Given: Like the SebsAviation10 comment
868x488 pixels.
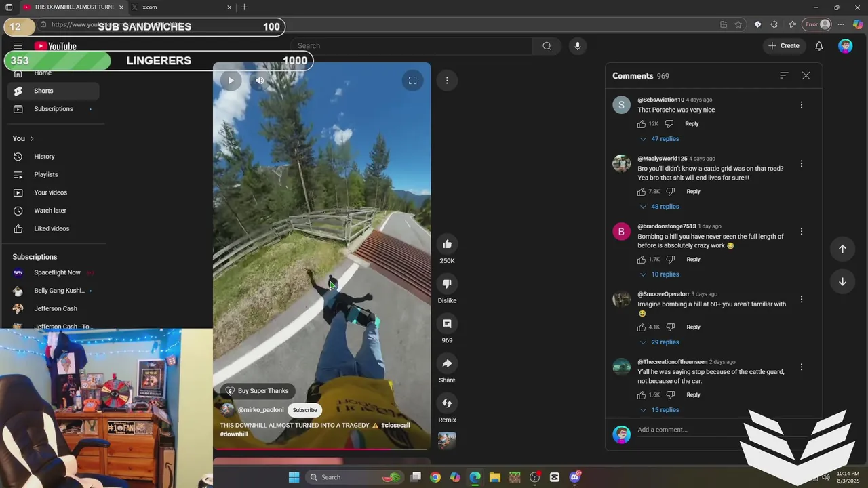Looking at the screenshot, I should [x=642, y=124].
